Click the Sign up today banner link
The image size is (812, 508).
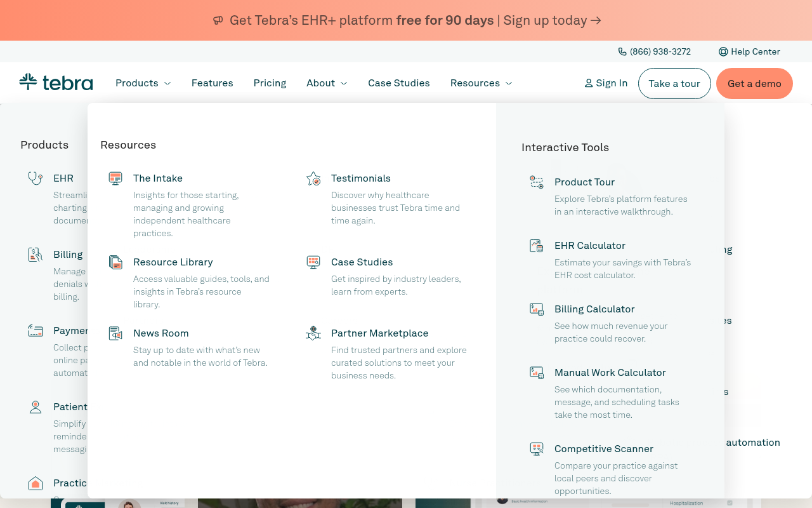tap(553, 20)
